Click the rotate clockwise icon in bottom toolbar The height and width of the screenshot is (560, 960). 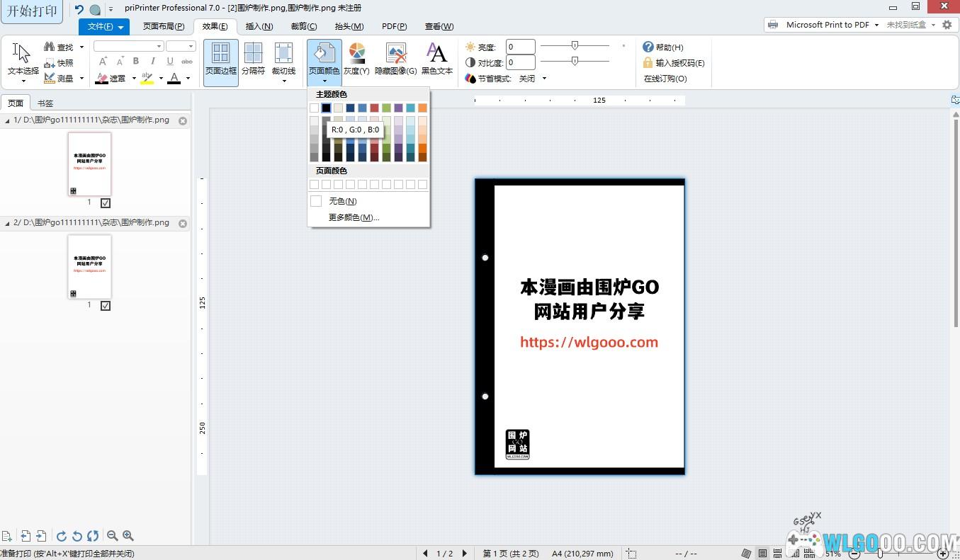[62, 536]
